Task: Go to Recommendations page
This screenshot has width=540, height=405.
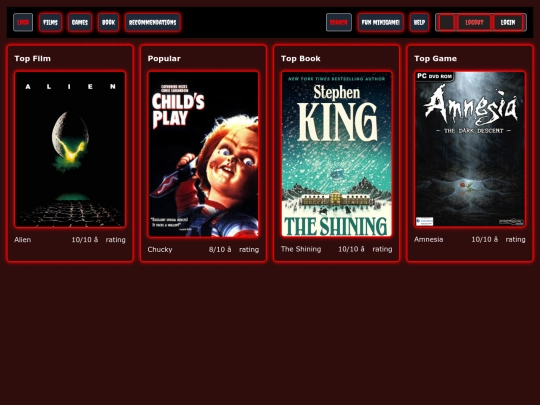Action: point(153,22)
